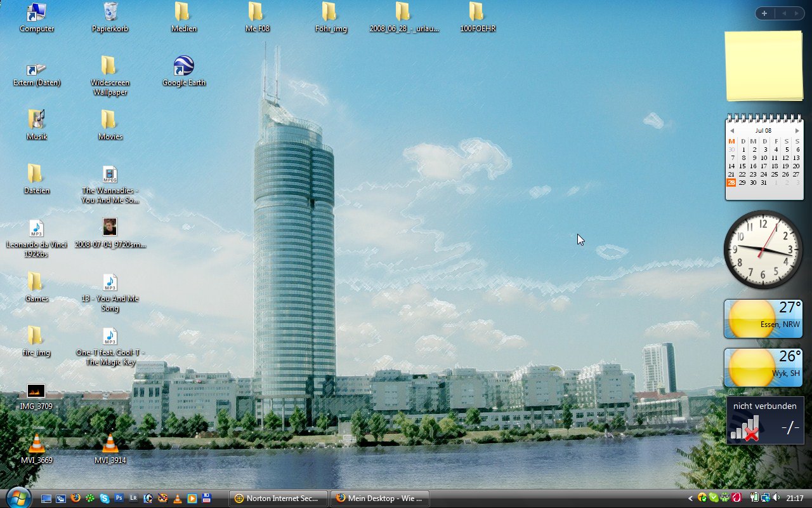Open Google Earth desktop shortcut
The width and height of the screenshot is (812, 508).
[x=183, y=67]
